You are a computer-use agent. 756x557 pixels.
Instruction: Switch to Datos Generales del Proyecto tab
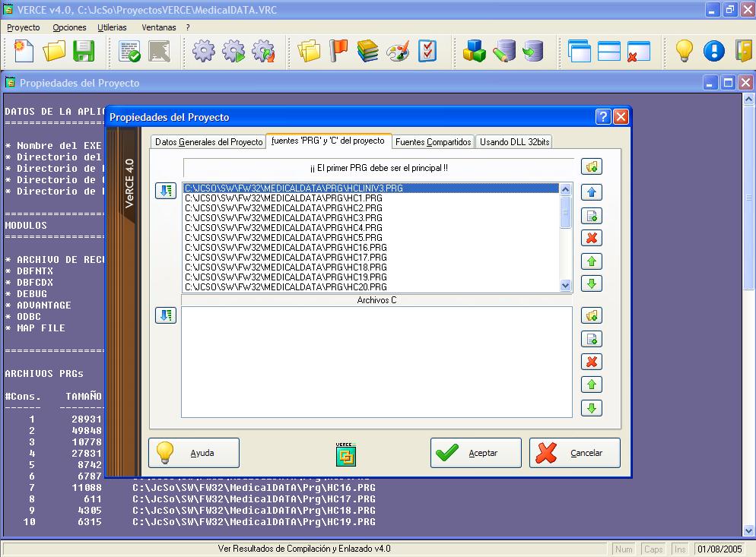pyautogui.click(x=208, y=142)
